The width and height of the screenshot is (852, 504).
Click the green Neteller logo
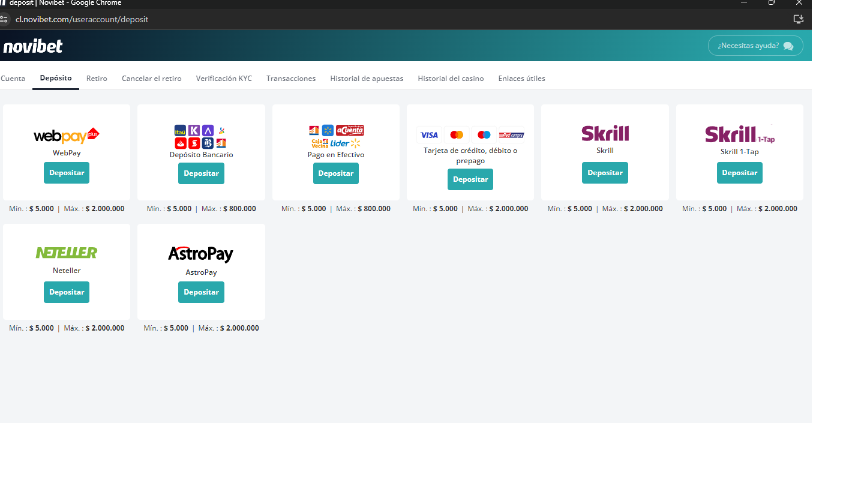coord(67,253)
